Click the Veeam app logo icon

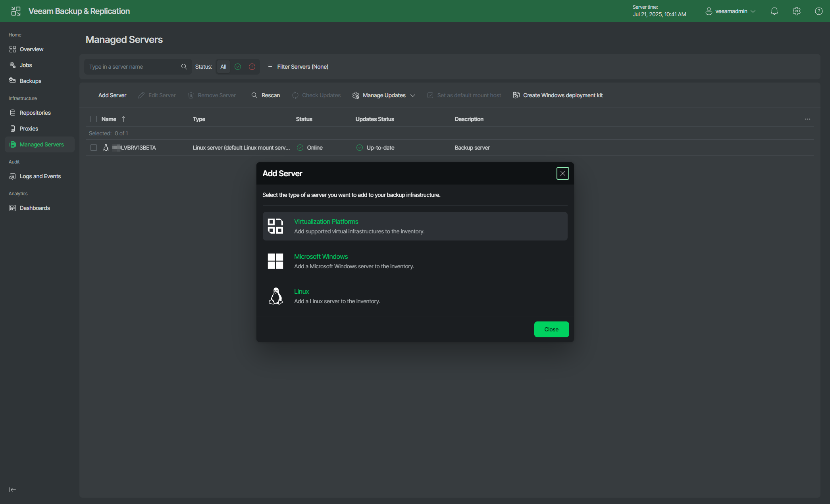click(x=16, y=11)
